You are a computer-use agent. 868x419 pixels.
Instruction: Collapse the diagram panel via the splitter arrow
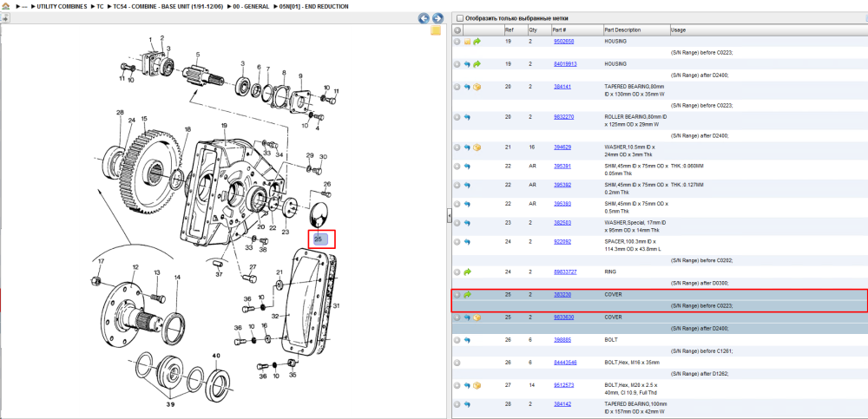pyautogui.click(x=450, y=216)
